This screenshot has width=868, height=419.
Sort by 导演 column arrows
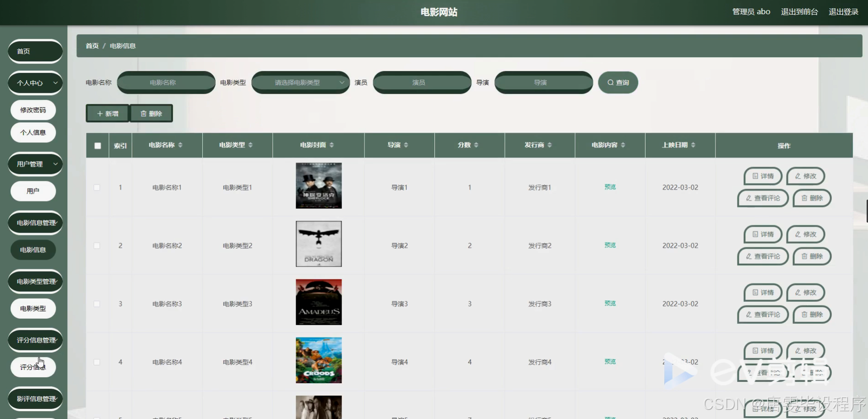pos(406,145)
